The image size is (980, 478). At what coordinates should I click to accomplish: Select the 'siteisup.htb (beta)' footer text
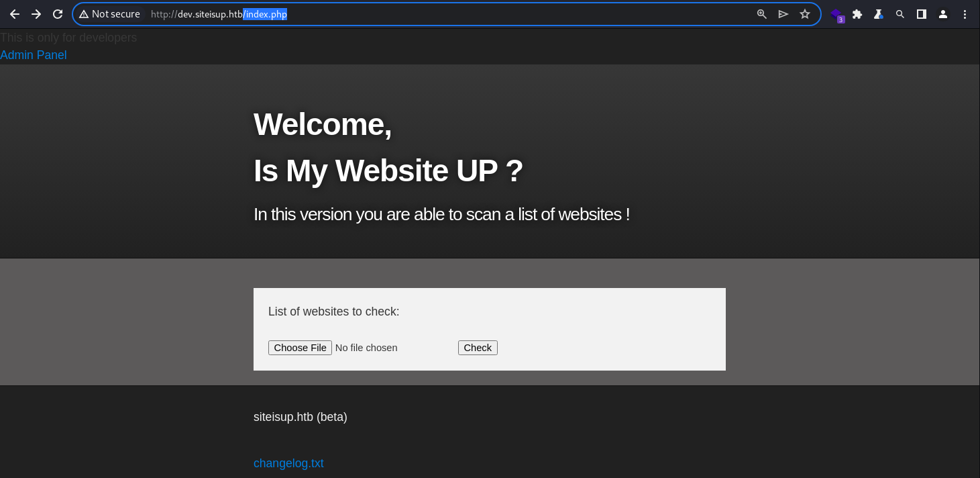coord(301,417)
